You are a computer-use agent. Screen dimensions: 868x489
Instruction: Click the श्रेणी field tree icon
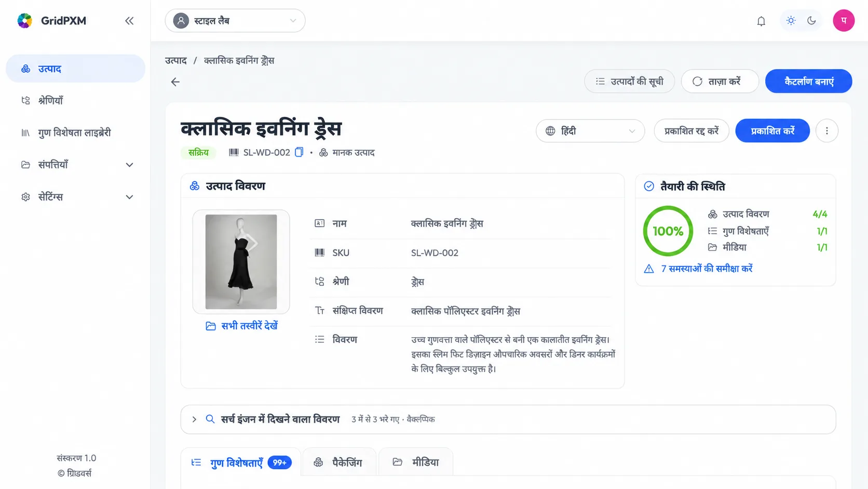320,282
